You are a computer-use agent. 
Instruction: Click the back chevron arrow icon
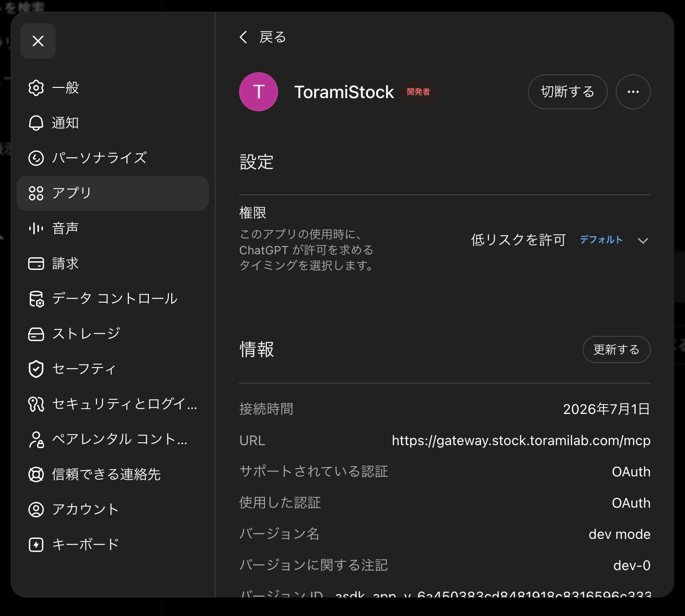pos(243,37)
